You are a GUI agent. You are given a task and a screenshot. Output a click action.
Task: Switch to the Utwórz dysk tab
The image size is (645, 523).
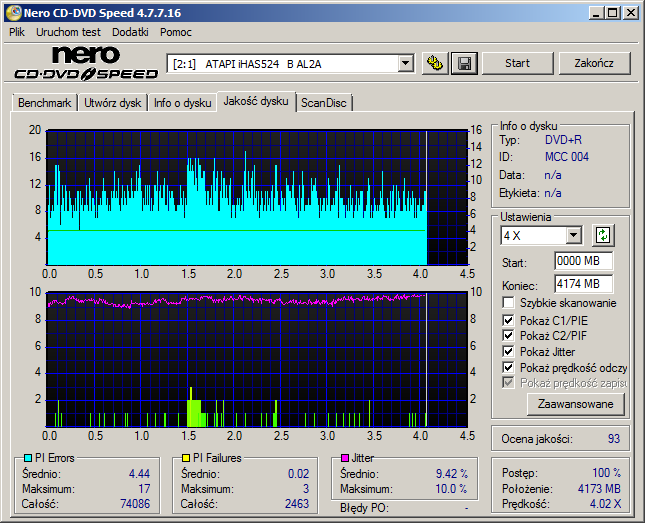112,102
